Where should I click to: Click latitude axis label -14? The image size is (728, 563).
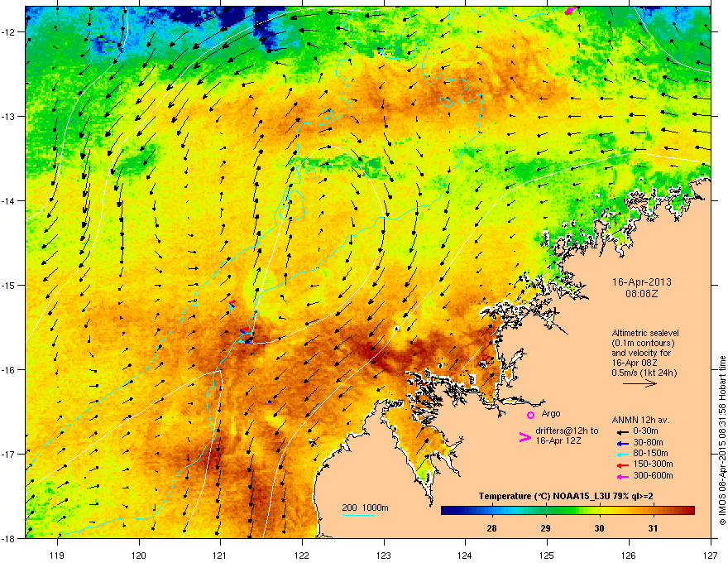click(8, 200)
